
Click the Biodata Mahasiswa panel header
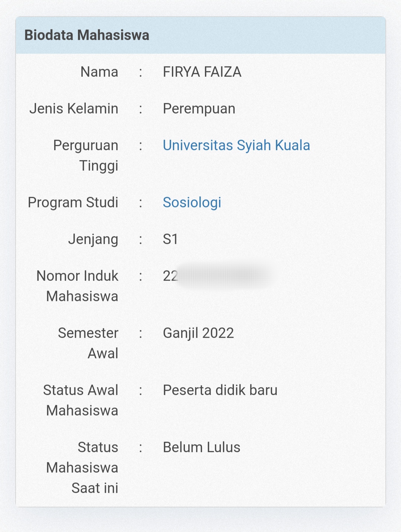coord(87,35)
